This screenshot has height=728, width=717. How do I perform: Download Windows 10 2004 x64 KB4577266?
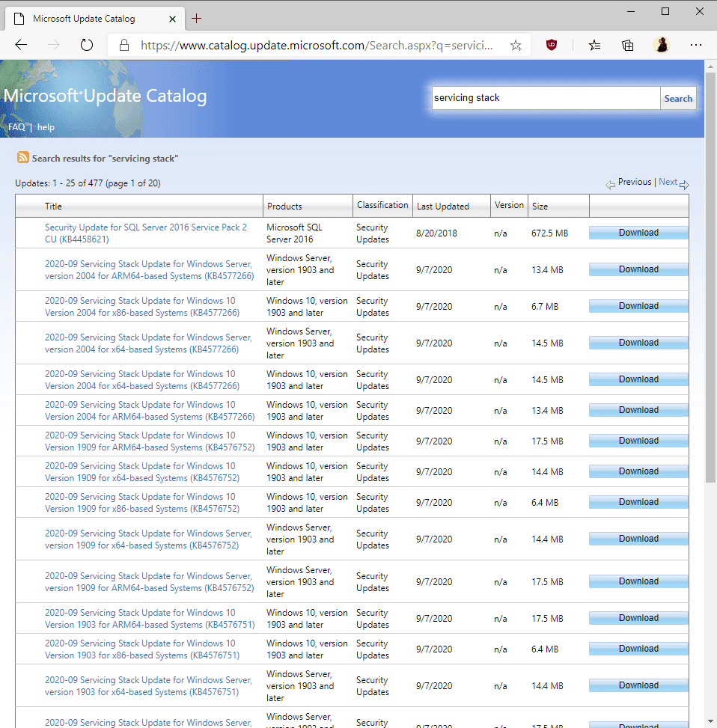(x=638, y=379)
